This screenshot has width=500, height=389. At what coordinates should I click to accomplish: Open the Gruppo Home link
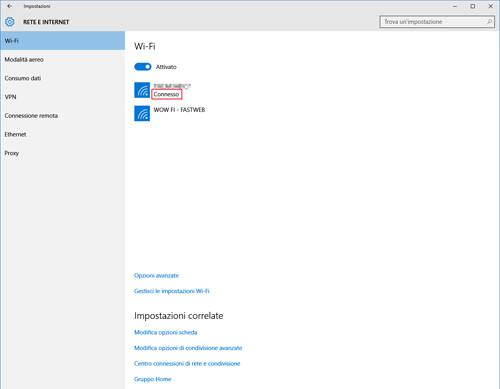pos(153,379)
